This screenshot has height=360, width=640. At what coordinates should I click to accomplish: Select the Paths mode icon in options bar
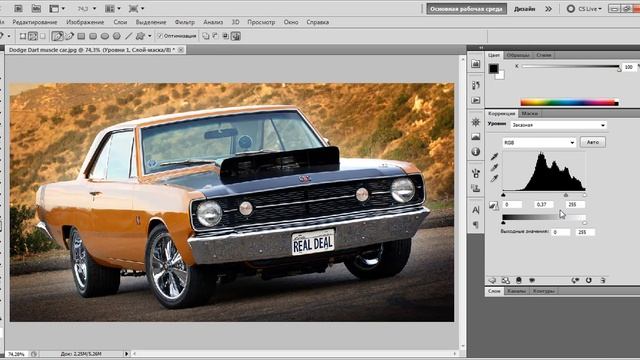(33, 36)
